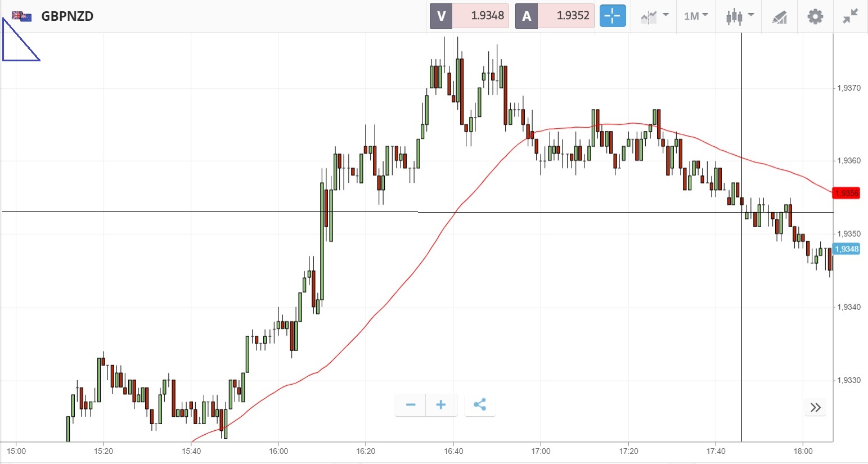868x464 pixels.
Task: Open the candlestick chart type dropdown
Action: point(739,16)
